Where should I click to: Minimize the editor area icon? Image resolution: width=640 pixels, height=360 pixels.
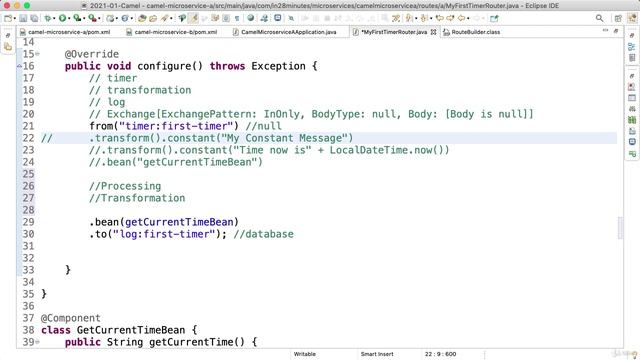pos(605,31)
